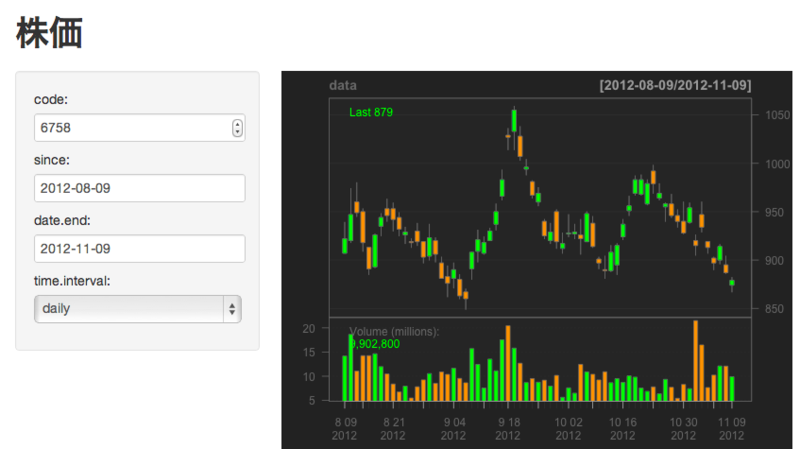Click the 'Last 879' text in chart
Viewport: 800px width, 449px height.
coord(371,112)
